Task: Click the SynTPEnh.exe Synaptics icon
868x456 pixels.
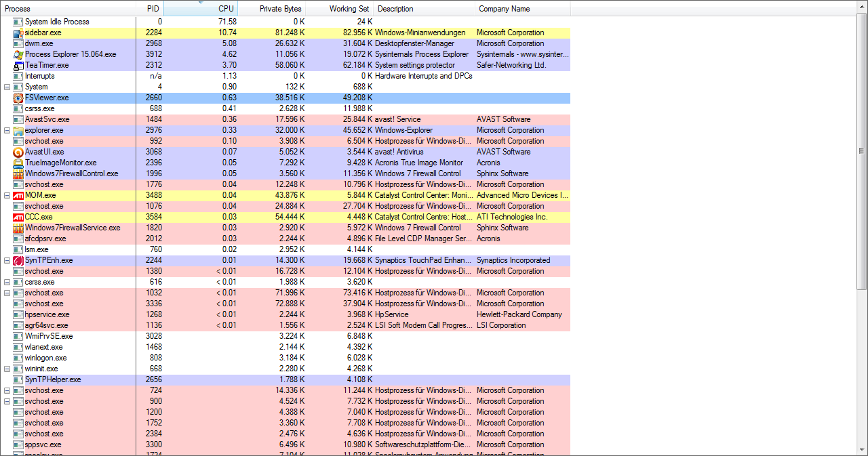Action: tap(18, 260)
